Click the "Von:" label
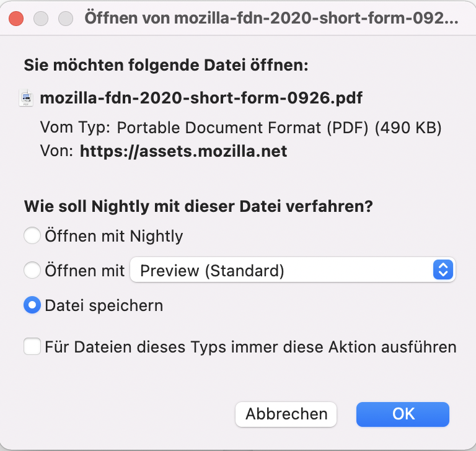The width and height of the screenshot is (476, 451). point(57,151)
